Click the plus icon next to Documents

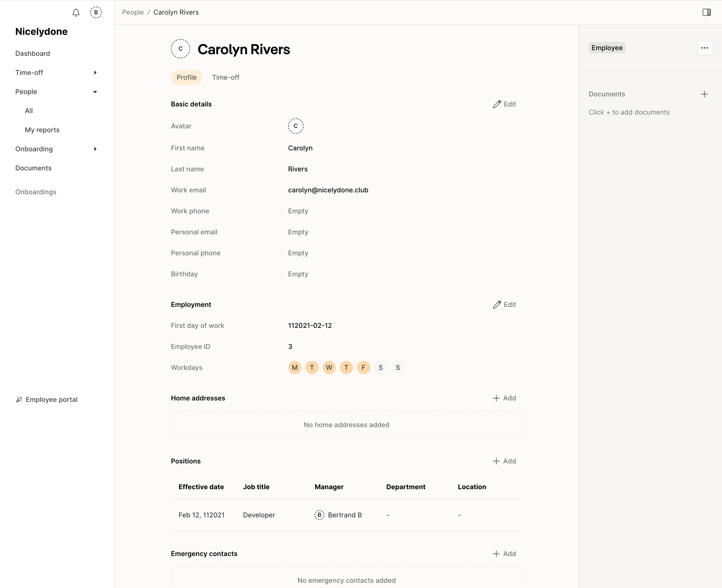point(704,94)
